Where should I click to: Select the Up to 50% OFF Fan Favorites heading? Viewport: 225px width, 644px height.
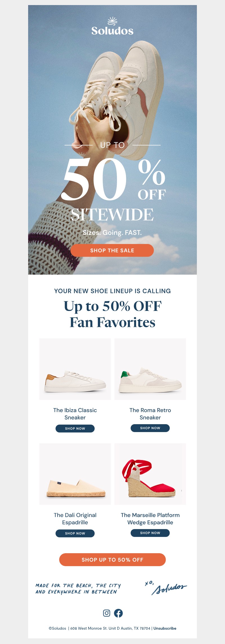(x=112, y=314)
